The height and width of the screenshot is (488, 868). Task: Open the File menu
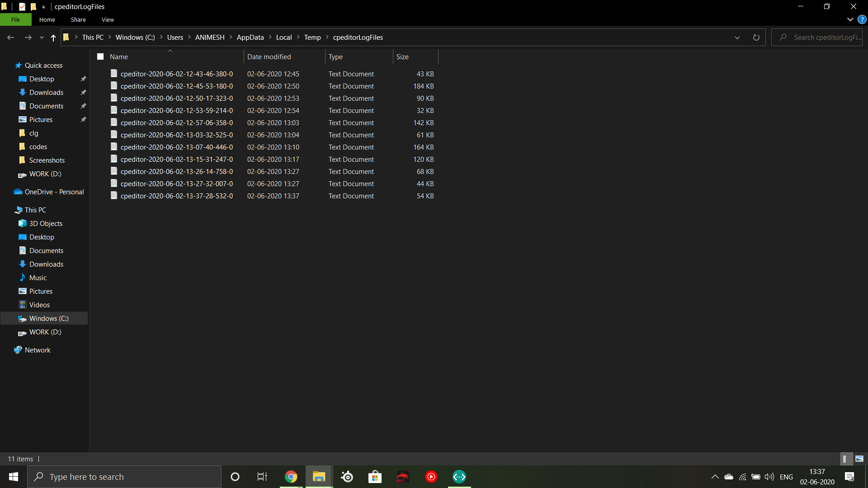pyautogui.click(x=15, y=19)
